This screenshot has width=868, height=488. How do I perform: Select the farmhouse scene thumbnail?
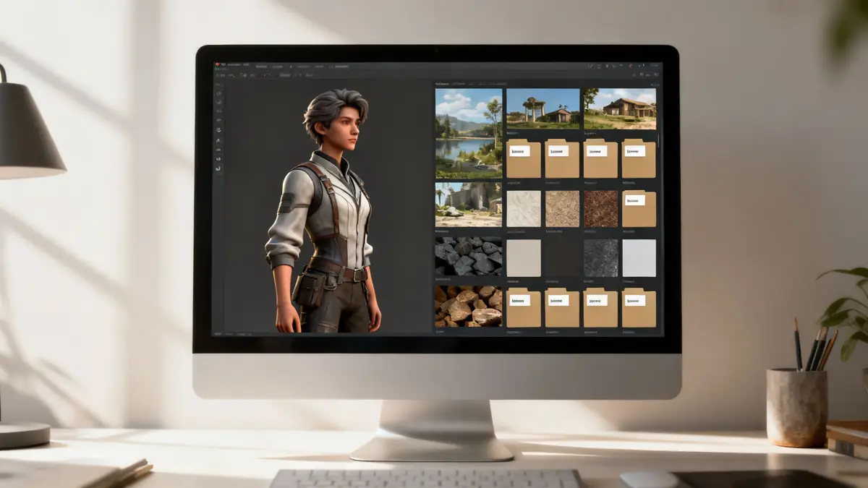coord(620,109)
